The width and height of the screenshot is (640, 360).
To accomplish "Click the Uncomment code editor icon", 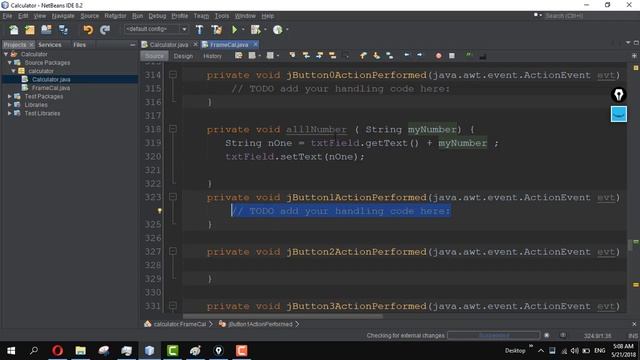I will [x=482, y=56].
